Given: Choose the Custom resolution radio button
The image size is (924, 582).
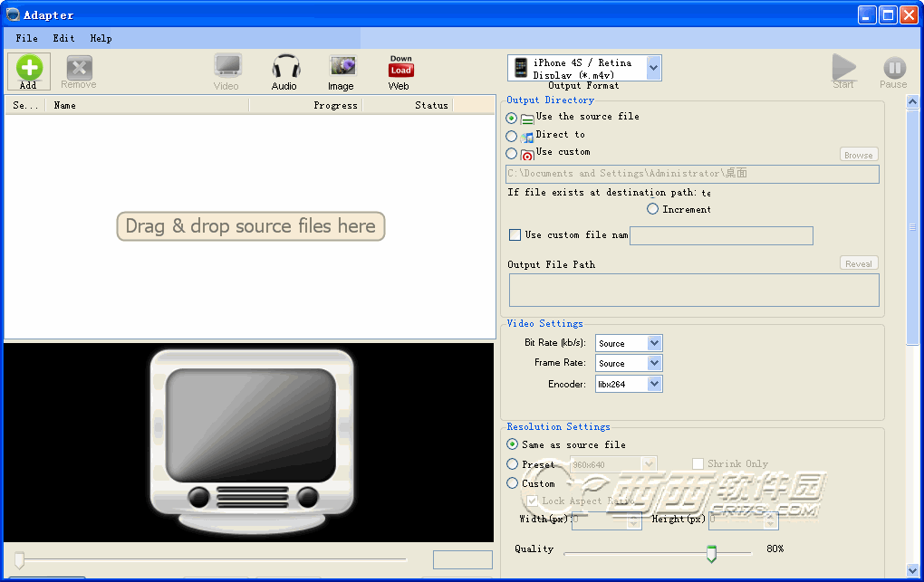Looking at the screenshot, I should tap(513, 483).
